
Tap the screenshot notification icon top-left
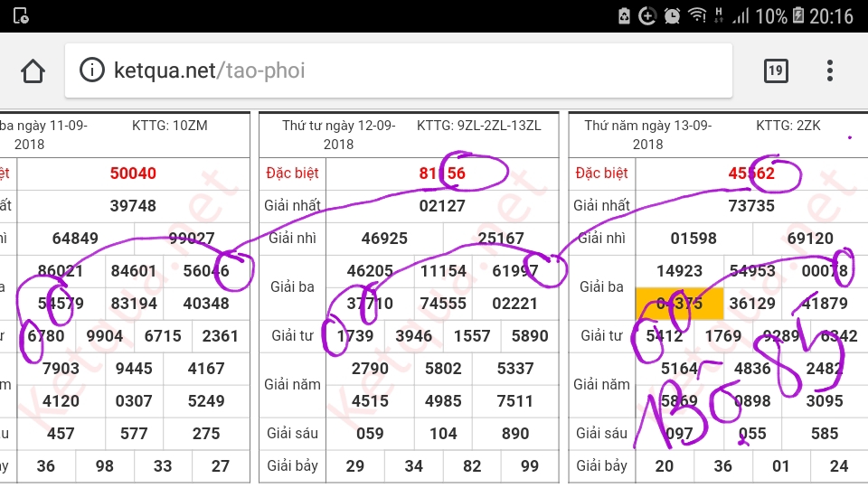click(x=20, y=15)
